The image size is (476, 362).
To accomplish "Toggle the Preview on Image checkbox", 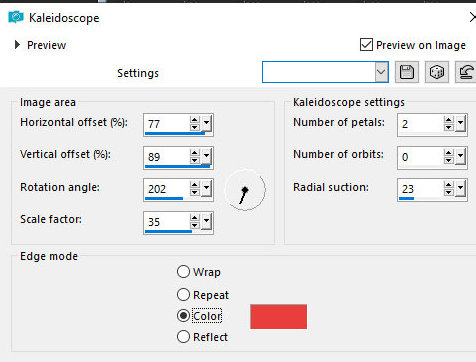I will click(x=366, y=45).
